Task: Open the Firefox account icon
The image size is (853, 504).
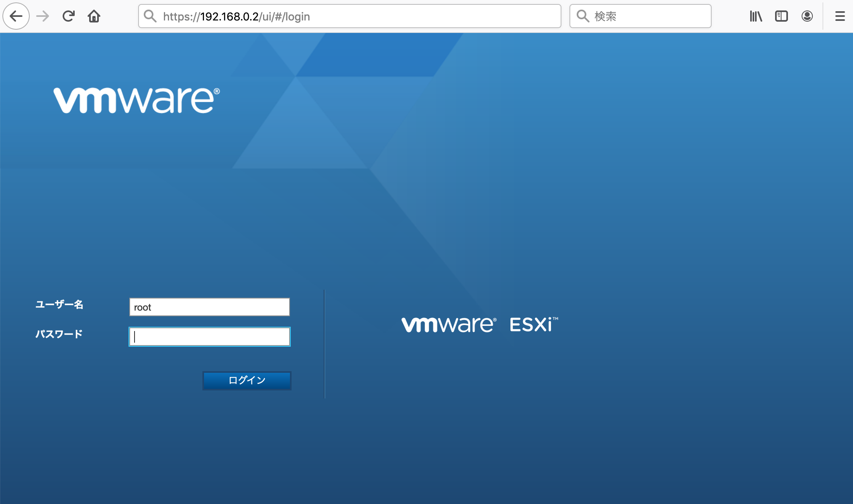Action: point(807,16)
